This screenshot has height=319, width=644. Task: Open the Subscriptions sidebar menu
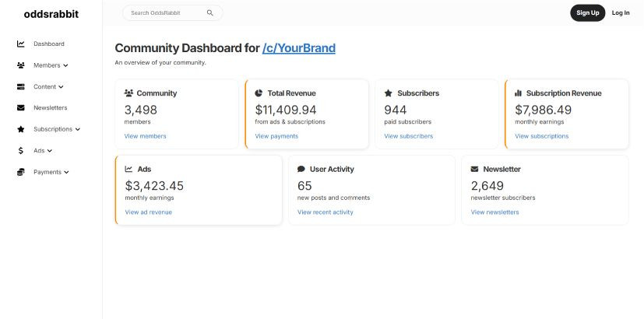pos(53,129)
